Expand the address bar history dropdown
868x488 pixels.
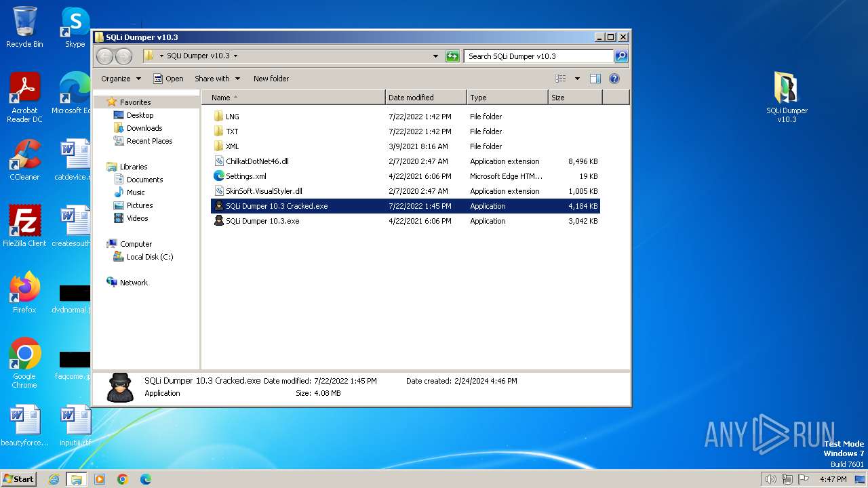[x=435, y=56]
